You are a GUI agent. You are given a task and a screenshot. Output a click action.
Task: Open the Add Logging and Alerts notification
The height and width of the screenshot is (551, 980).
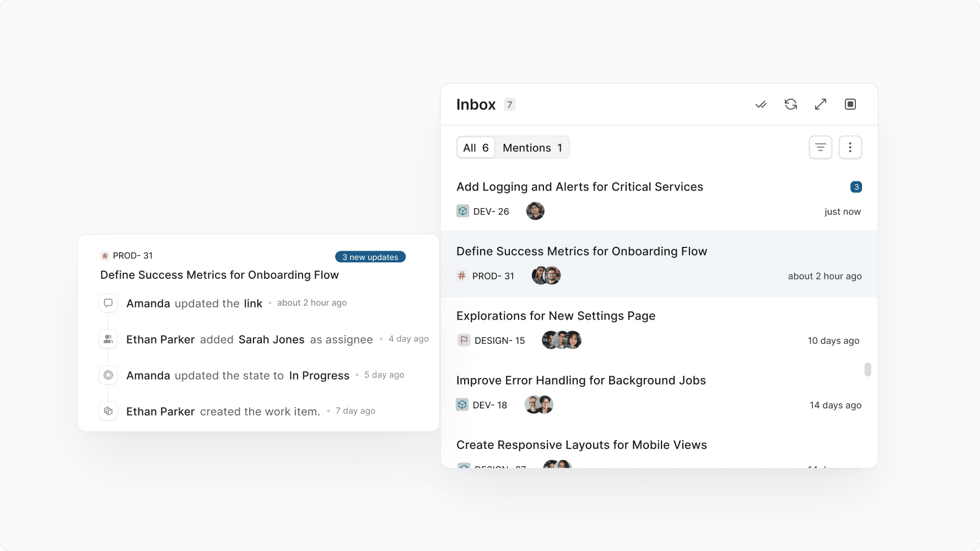(579, 187)
